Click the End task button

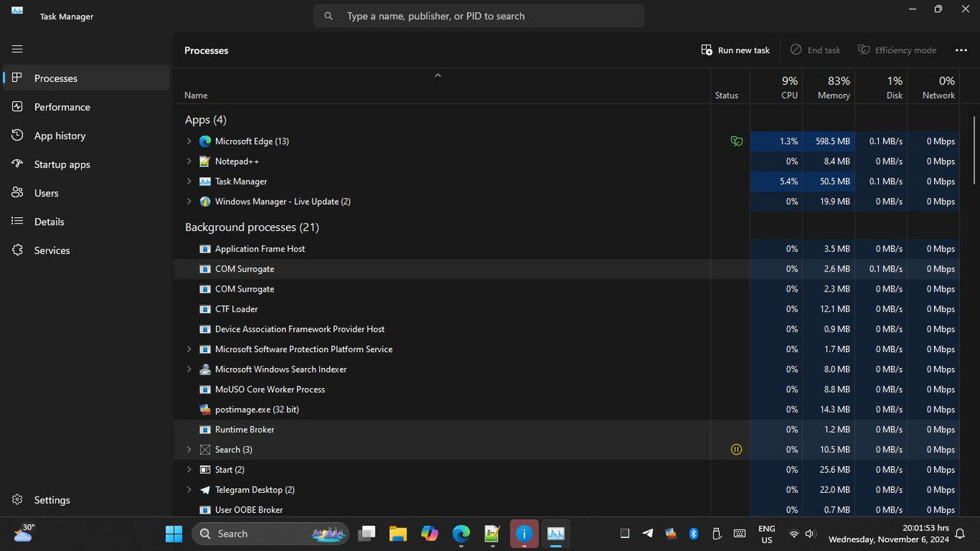click(x=815, y=50)
